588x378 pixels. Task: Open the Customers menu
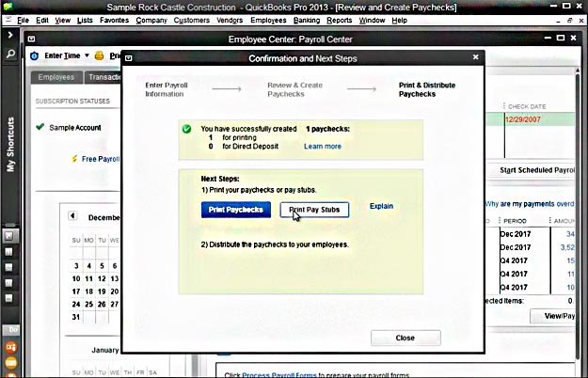click(191, 21)
